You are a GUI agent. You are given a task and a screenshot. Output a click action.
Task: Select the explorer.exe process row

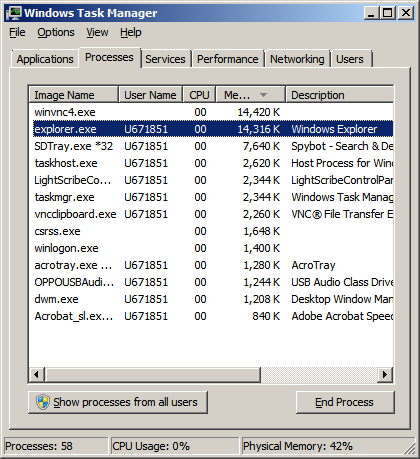pos(213,129)
